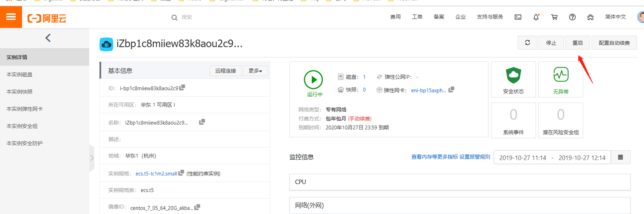Select 实例详情 in the sidebar
This screenshot has height=214, width=644.
pyautogui.click(x=45, y=57)
